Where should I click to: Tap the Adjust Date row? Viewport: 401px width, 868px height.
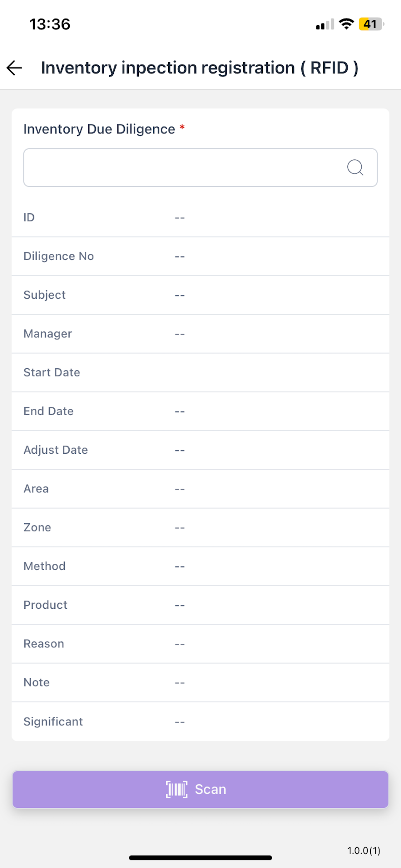click(x=200, y=450)
